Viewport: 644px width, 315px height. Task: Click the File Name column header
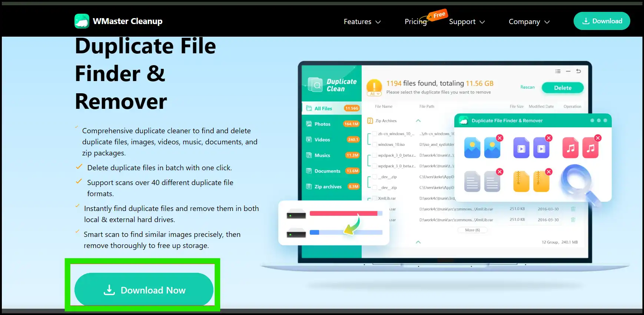pyautogui.click(x=384, y=107)
